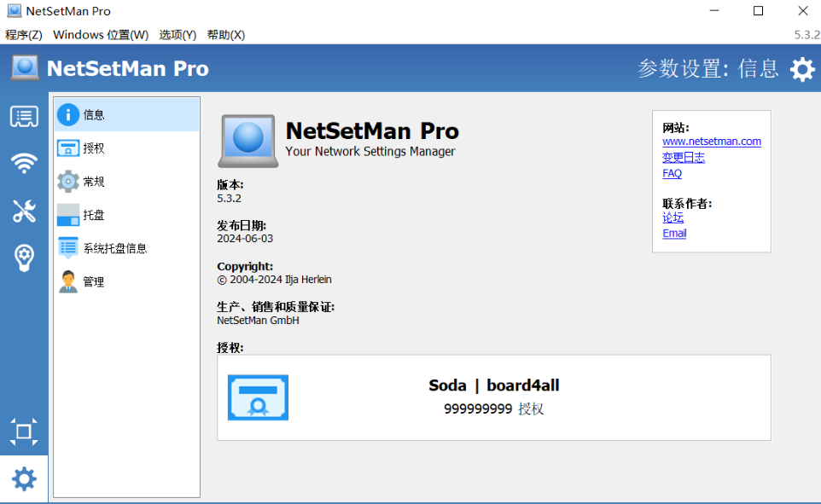Select the 授权 settings page

126,148
